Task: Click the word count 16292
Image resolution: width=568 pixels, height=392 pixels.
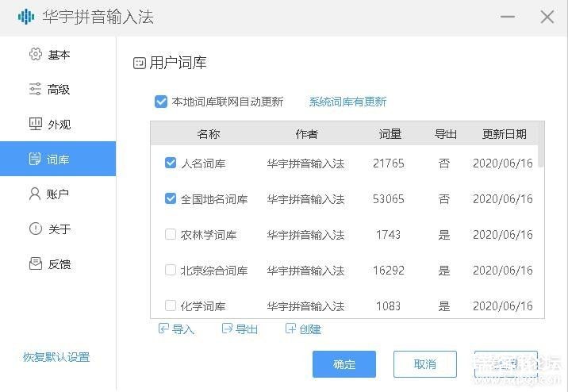Action: tap(389, 271)
